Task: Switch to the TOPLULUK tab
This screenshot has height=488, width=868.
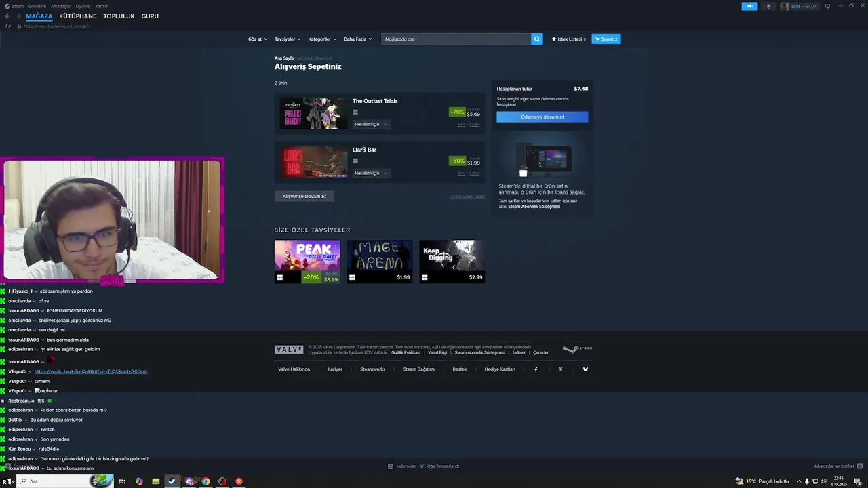Action: [119, 16]
